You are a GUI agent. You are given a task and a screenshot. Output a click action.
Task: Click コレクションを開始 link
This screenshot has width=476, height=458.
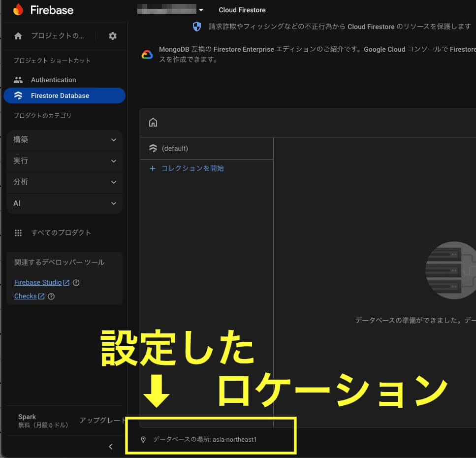(x=192, y=168)
